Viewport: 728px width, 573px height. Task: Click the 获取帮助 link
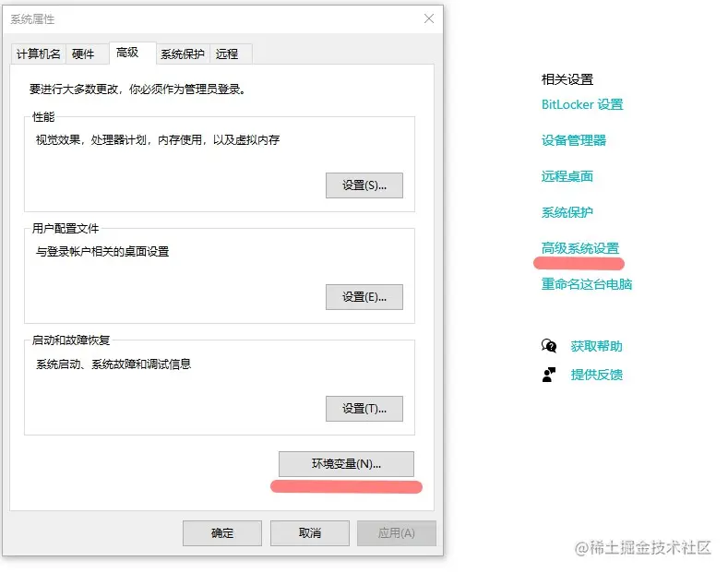pyautogui.click(x=597, y=346)
